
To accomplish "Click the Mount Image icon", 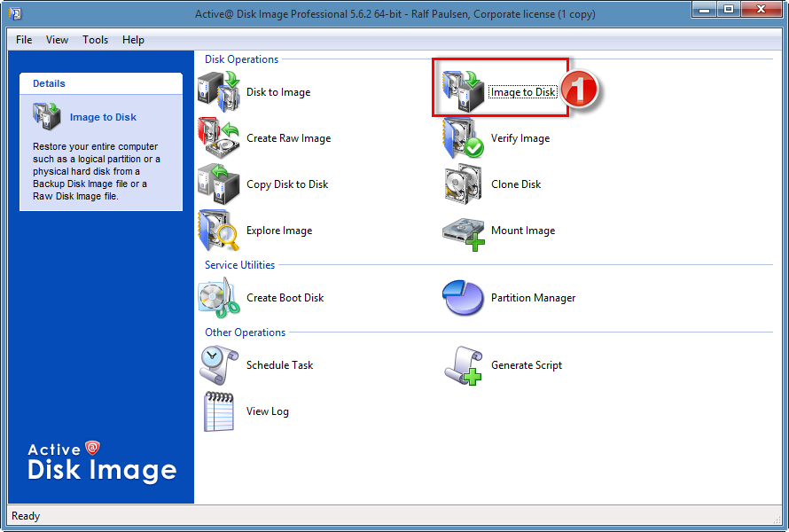I will 463,233.
